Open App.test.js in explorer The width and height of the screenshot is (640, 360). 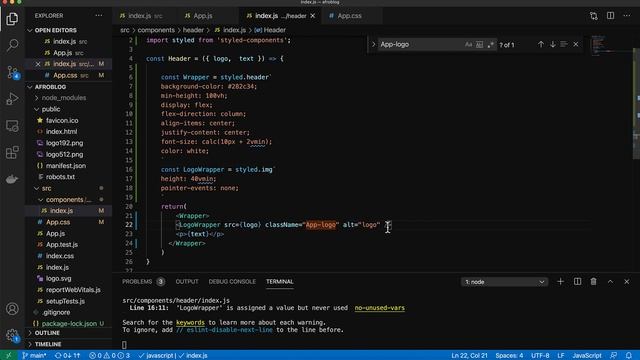pyautogui.click(x=62, y=244)
